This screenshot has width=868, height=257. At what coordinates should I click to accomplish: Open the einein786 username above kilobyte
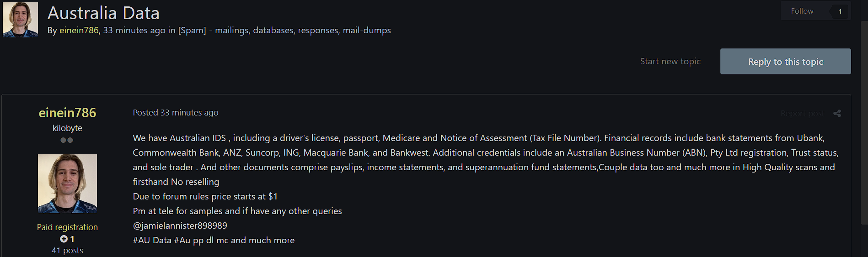click(67, 113)
